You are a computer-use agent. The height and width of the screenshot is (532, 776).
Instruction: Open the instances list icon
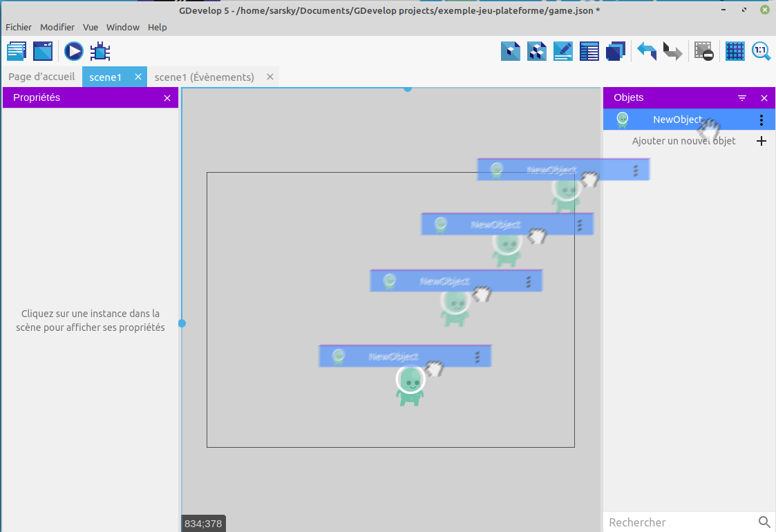[589, 52]
